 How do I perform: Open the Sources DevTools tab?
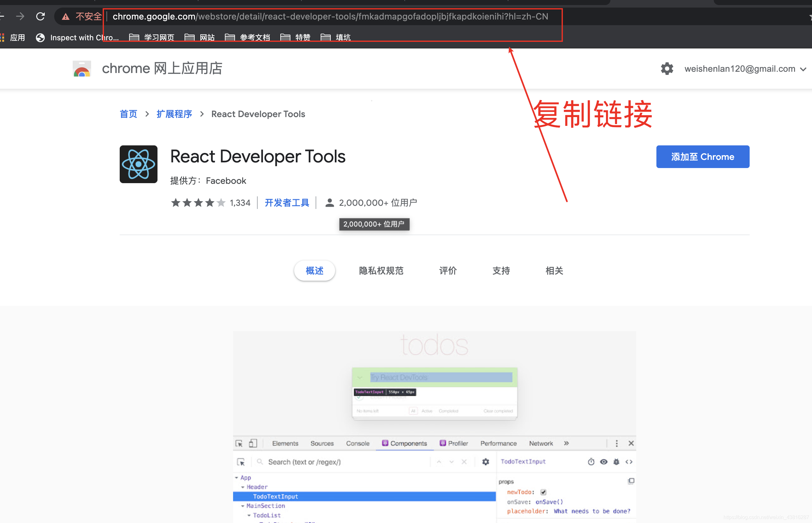coord(322,443)
